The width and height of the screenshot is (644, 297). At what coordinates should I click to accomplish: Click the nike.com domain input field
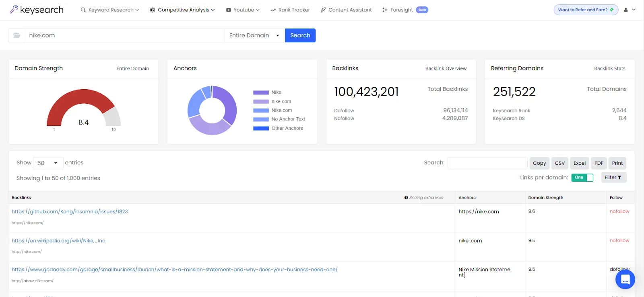pyautogui.click(x=124, y=35)
